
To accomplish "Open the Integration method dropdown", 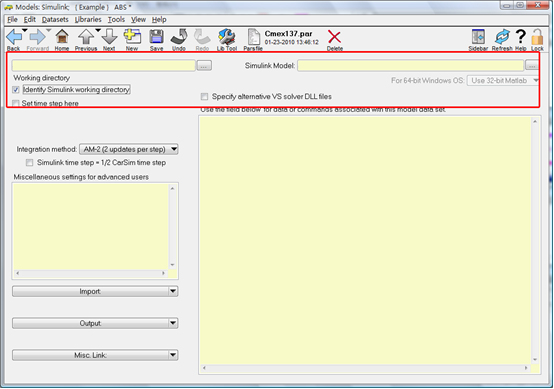I will click(129, 149).
